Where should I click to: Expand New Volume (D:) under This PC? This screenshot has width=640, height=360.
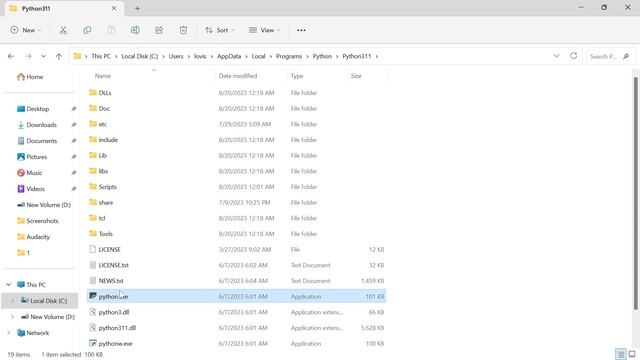pyautogui.click(x=12, y=317)
